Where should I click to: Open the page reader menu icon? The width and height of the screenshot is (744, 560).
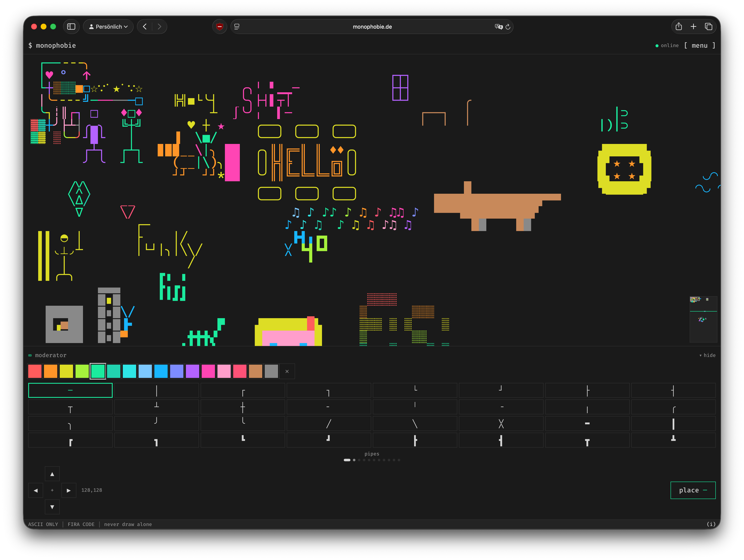[237, 27]
